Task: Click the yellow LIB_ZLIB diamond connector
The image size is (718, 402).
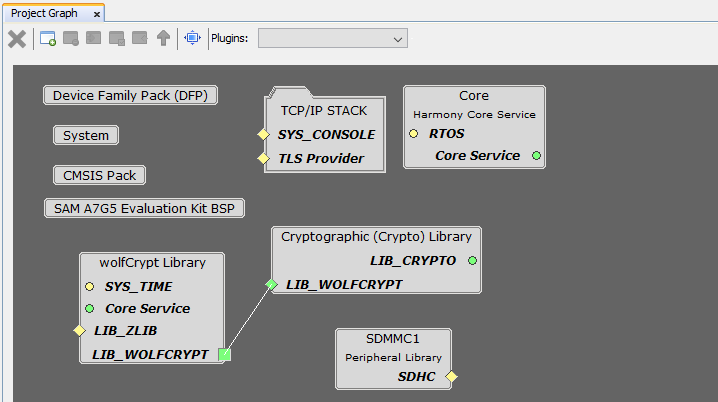Action: point(79,331)
